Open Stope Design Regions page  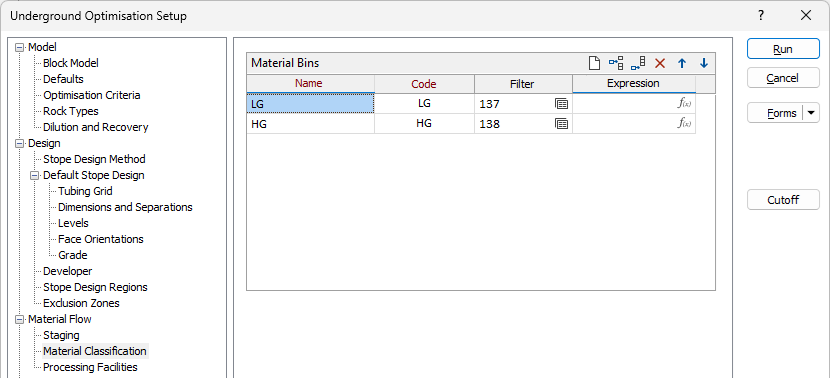(95, 287)
